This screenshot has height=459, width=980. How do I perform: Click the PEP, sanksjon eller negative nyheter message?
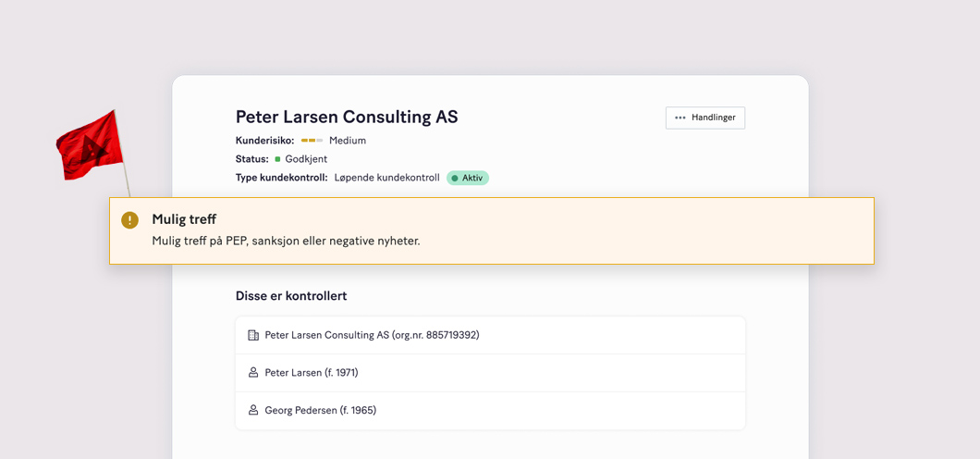click(286, 242)
